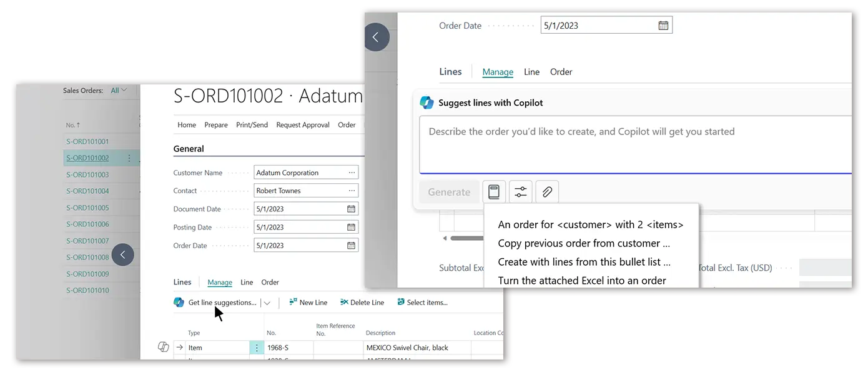Viewport: 868px width, 377px height.
Task: Click the back chevron circle in the right window
Action: pyautogui.click(x=377, y=37)
